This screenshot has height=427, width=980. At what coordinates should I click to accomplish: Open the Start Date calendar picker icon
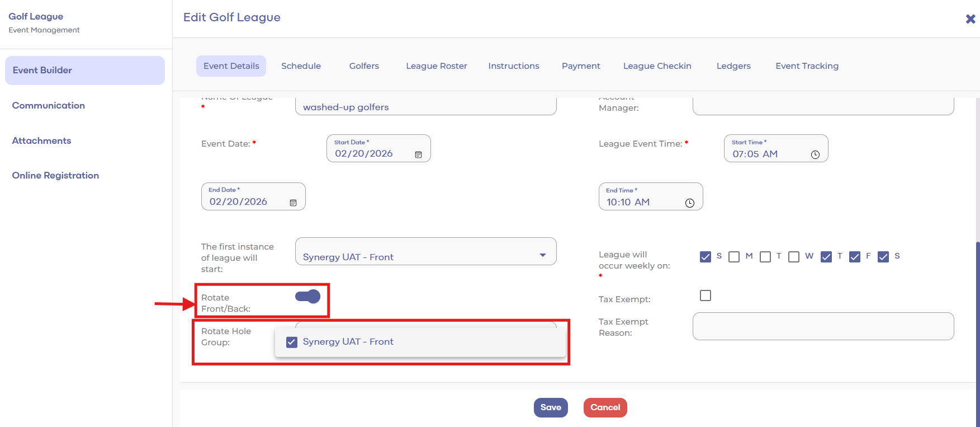(418, 154)
